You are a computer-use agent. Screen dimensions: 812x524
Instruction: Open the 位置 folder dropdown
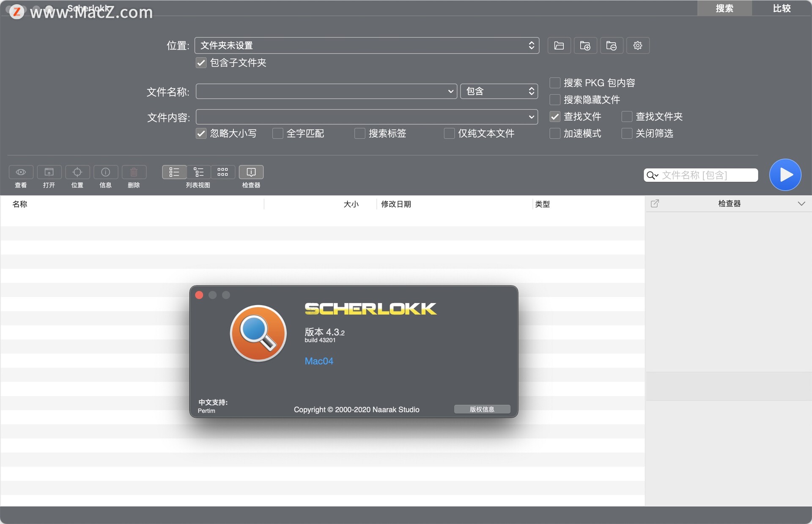tap(366, 46)
